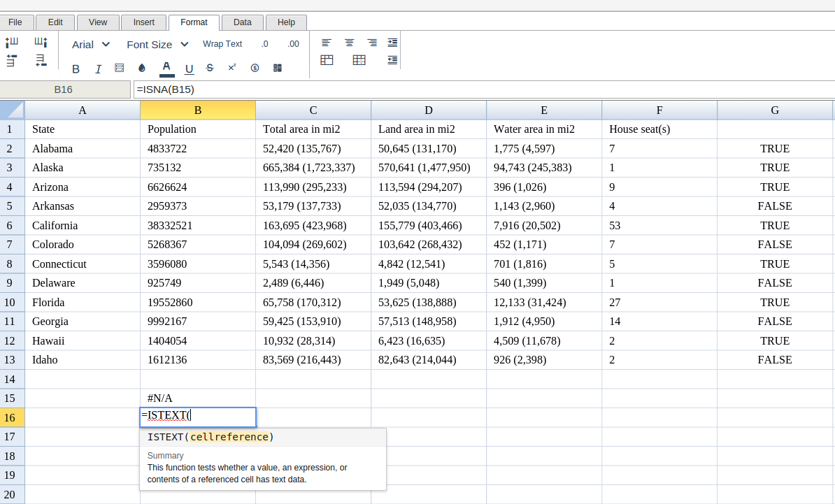835x504 pixels.
Task: Expand the Font Size dropdown
Action: pyautogui.click(x=157, y=44)
